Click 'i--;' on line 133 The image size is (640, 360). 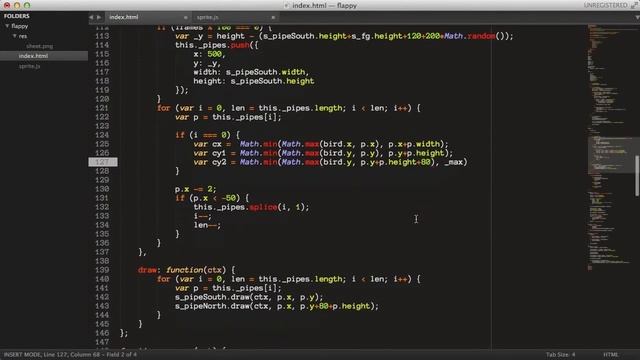coord(202,216)
